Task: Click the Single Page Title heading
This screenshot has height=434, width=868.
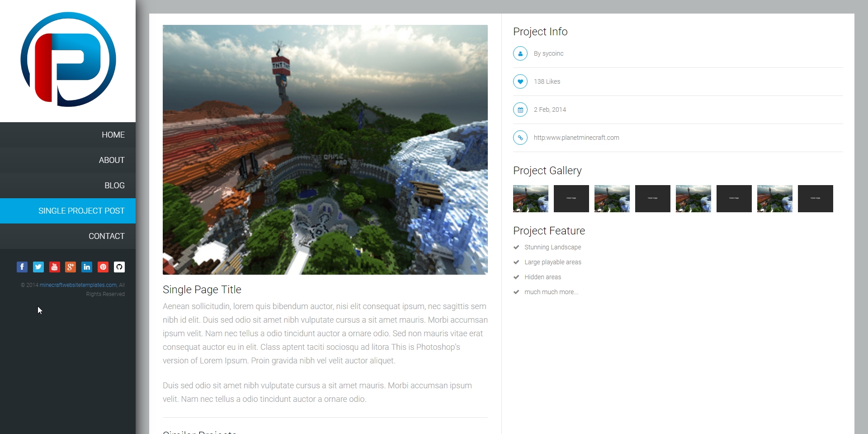Action: pos(202,290)
